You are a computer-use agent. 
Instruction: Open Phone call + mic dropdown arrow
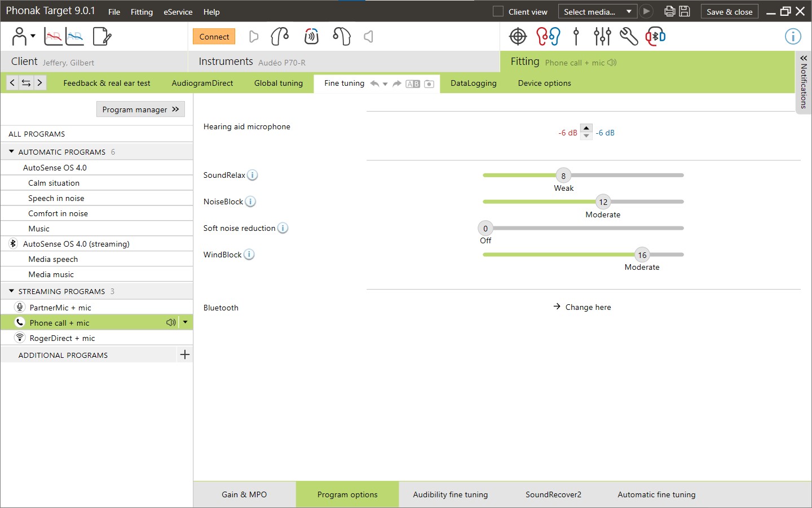[185, 322]
